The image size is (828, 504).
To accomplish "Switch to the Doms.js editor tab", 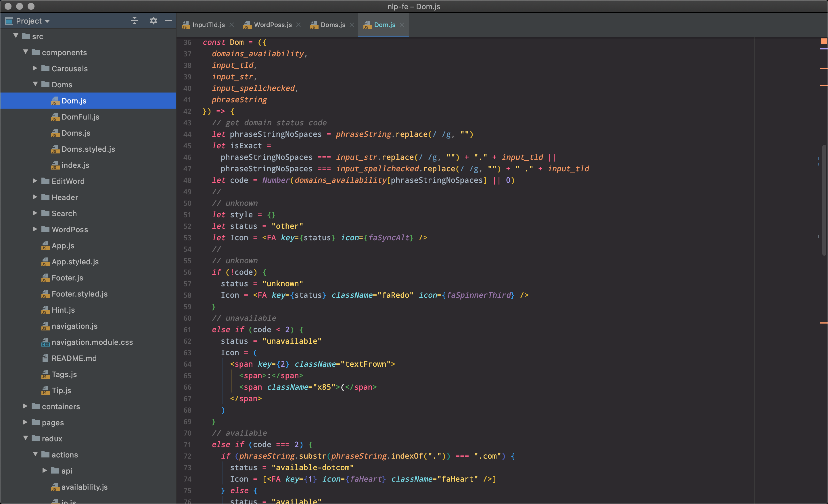I will coord(333,25).
